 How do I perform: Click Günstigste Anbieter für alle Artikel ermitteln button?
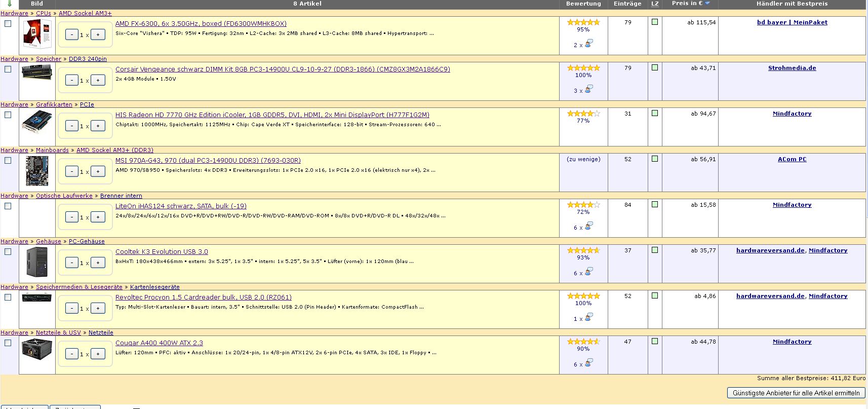[796, 393]
